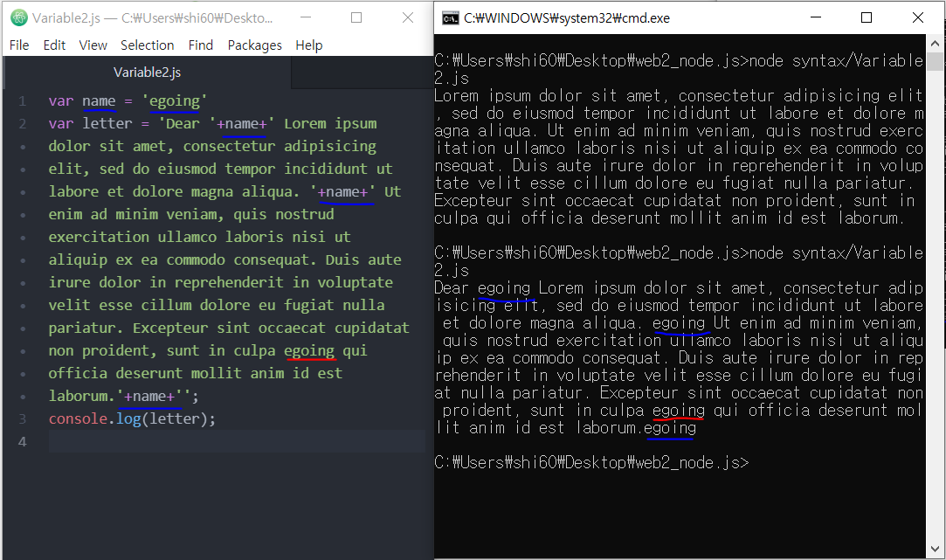The height and width of the screenshot is (560, 946).
Task: Open the Edit menu in Atom
Action: 54,45
